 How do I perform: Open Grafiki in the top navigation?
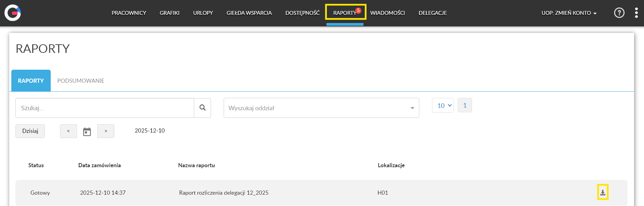(170, 13)
